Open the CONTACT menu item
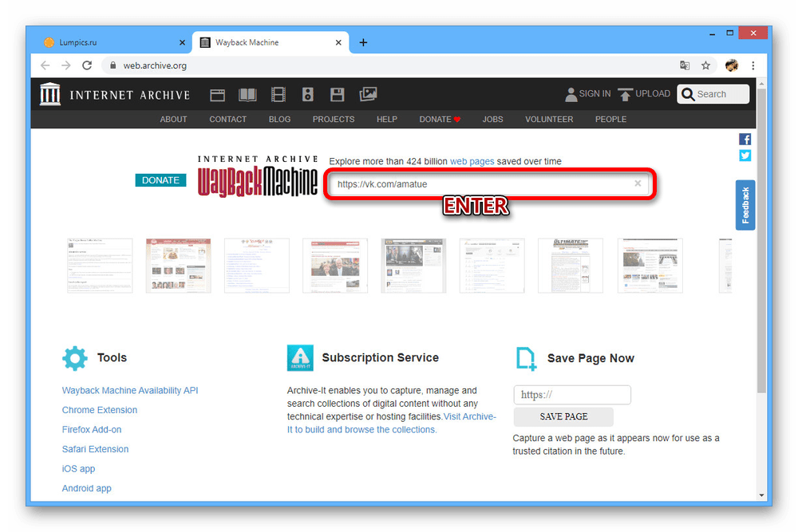 click(228, 120)
